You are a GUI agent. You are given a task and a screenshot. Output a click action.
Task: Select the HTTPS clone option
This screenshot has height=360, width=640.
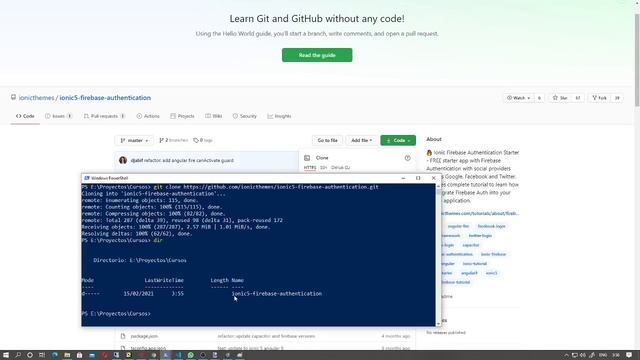310,167
